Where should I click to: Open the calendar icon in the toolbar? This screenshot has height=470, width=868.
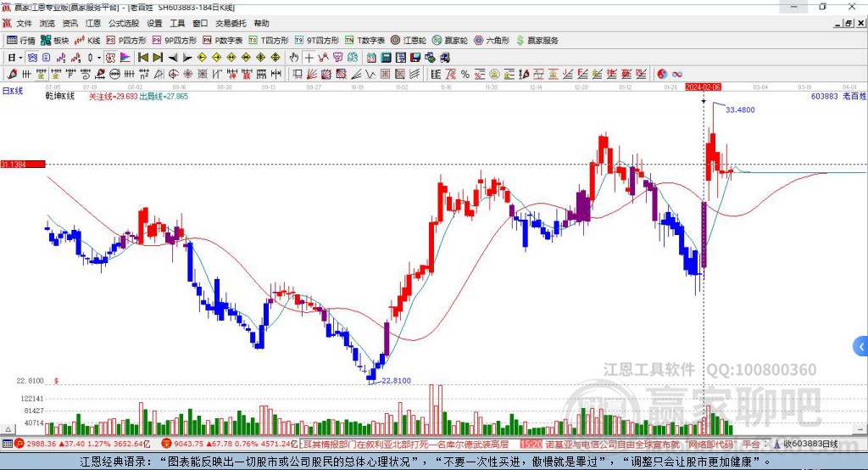(371, 58)
